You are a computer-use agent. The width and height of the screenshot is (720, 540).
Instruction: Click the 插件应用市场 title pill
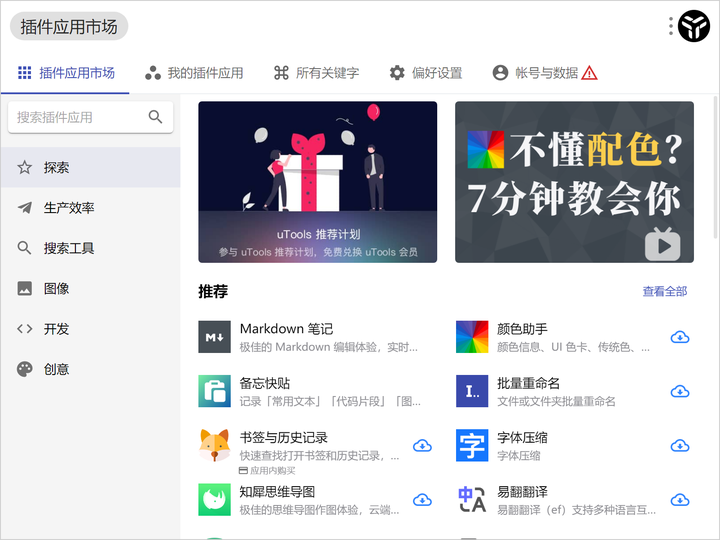pyautogui.click(x=69, y=26)
